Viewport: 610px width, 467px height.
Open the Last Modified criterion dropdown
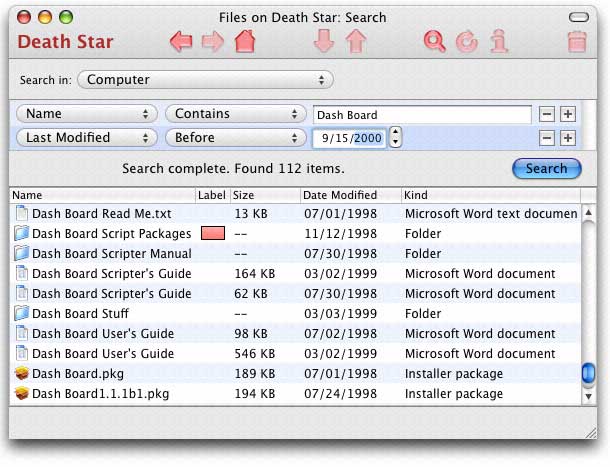click(87, 138)
